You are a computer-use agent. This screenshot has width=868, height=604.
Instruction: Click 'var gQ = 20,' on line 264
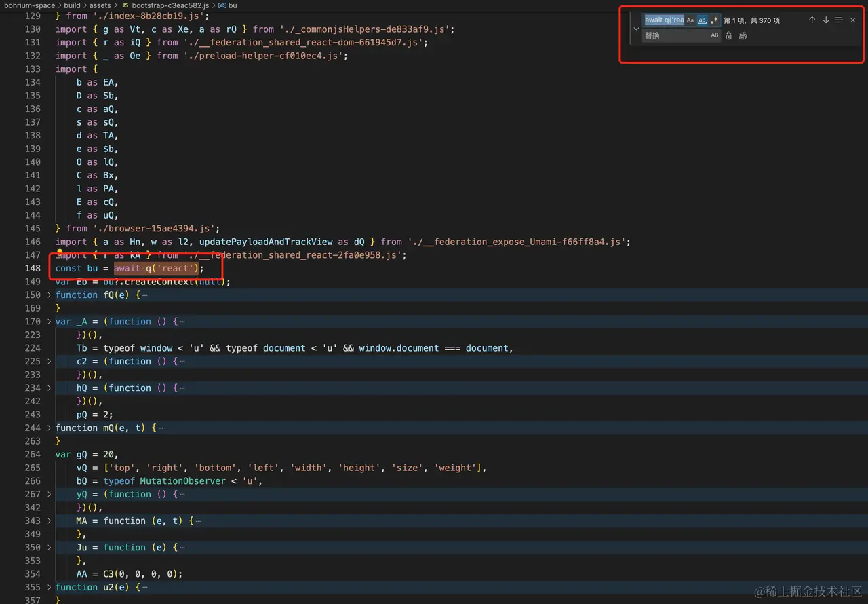(87, 454)
